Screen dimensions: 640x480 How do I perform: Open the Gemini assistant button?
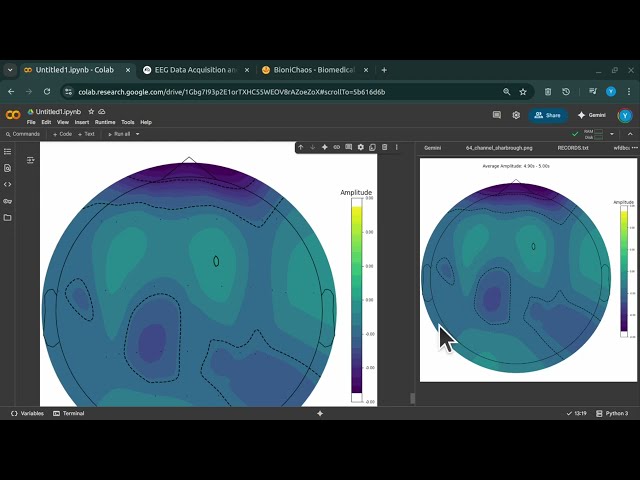pyautogui.click(x=591, y=115)
